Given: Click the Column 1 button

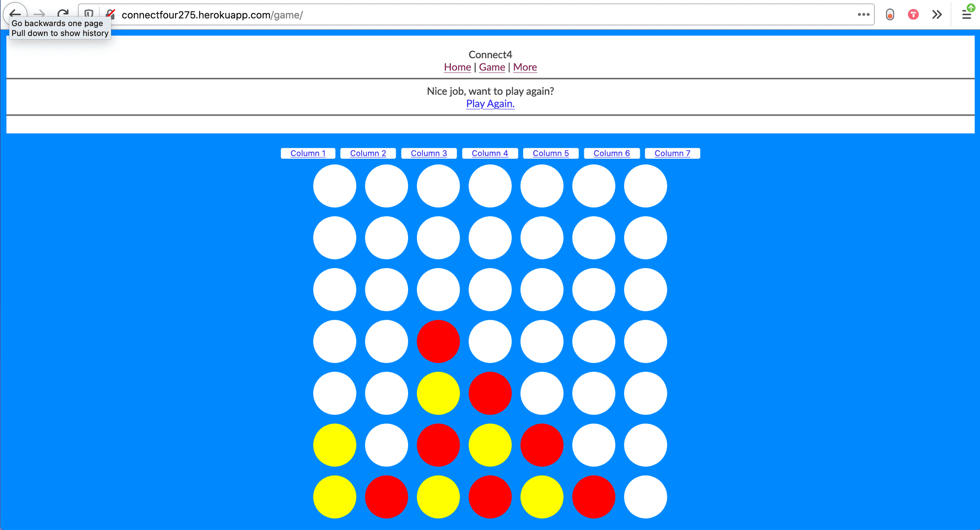Looking at the screenshot, I should tap(308, 152).
